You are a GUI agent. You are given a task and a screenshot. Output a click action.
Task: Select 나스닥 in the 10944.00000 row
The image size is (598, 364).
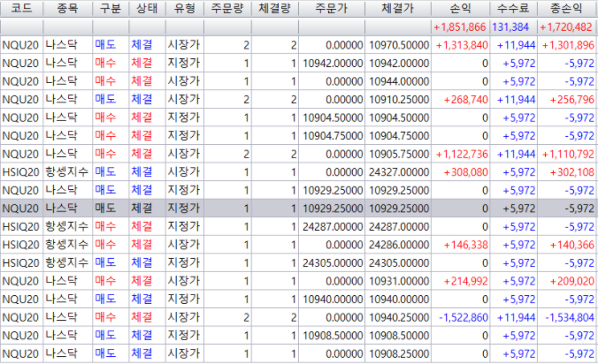tap(61, 81)
